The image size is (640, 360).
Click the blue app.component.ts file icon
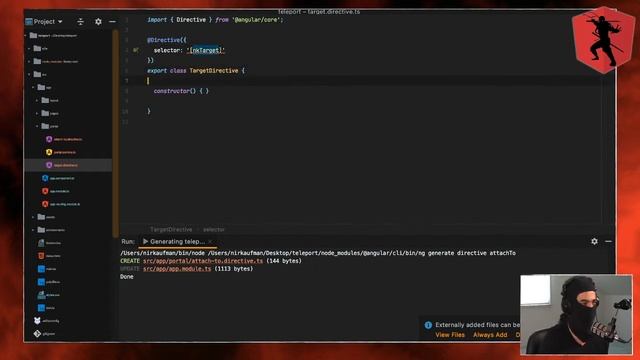pyautogui.click(x=45, y=178)
